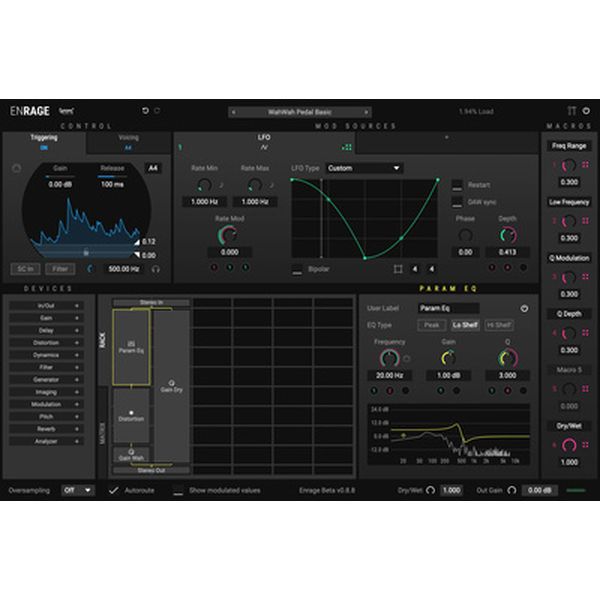The width and height of the screenshot is (600, 600).
Task: Toggle the Autoroute checkmark
Action: [114, 490]
